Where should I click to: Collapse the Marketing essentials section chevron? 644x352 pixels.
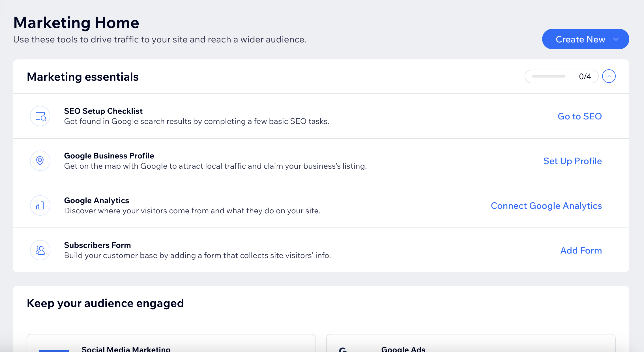609,76
